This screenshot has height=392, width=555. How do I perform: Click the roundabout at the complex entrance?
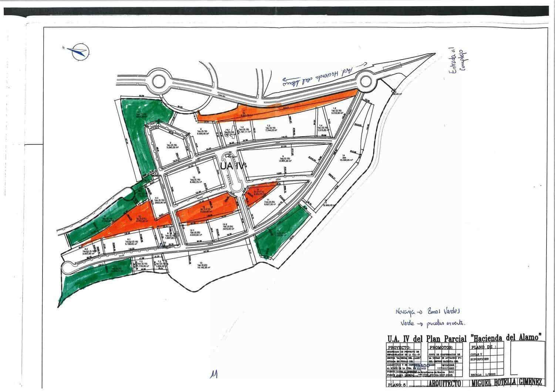click(366, 81)
